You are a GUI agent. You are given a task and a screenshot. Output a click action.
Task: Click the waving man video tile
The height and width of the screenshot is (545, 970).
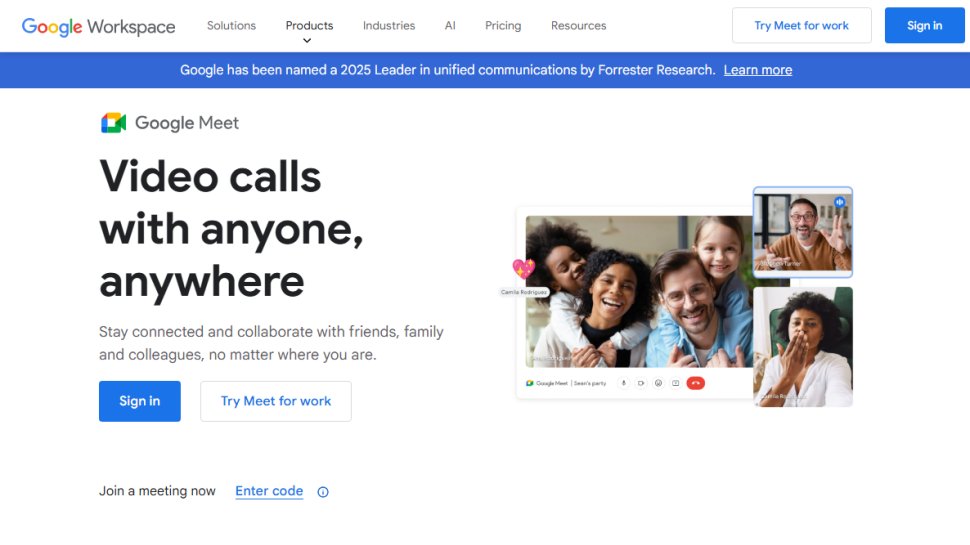tap(802, 232)
